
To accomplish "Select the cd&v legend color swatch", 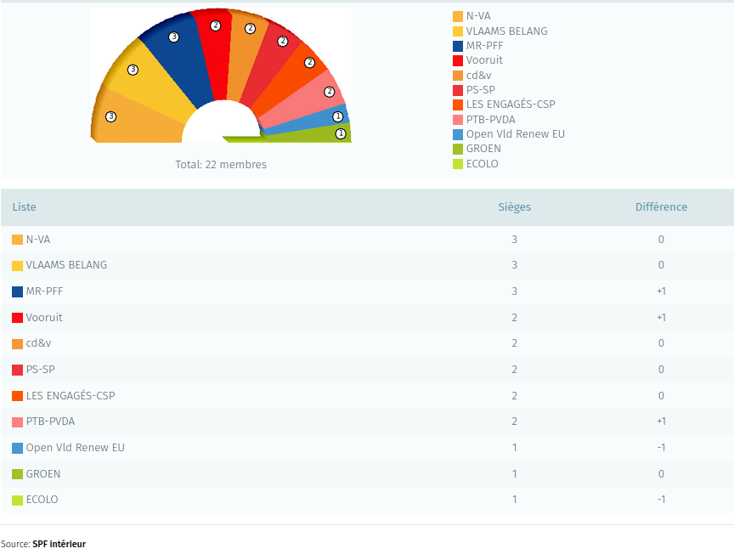I will [458, 76].
